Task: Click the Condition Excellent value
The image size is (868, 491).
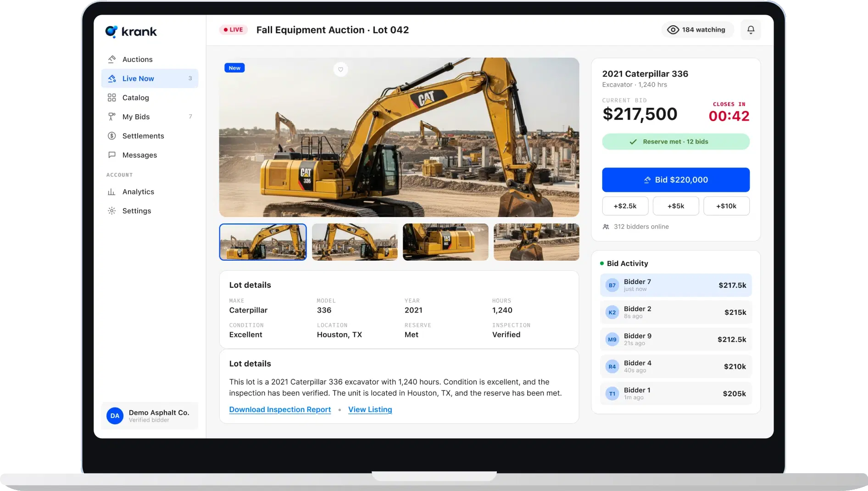Action: pyautogui.click(x=246, y=335)
